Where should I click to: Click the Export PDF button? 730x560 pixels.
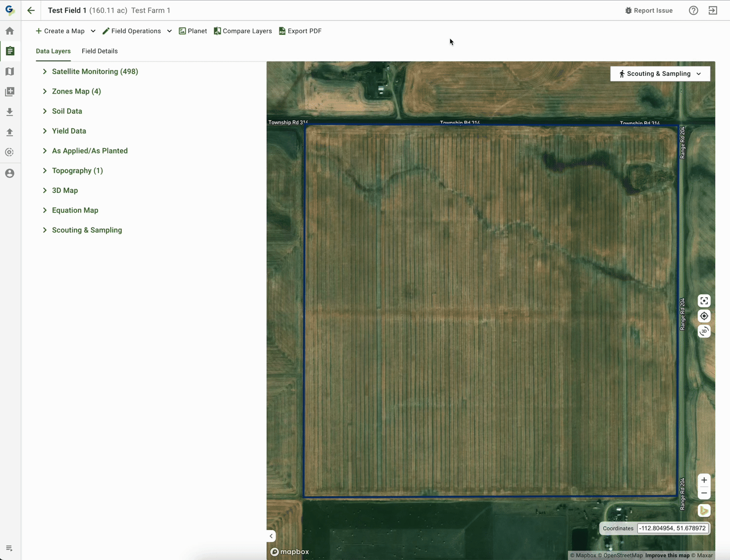pos(300,31)
